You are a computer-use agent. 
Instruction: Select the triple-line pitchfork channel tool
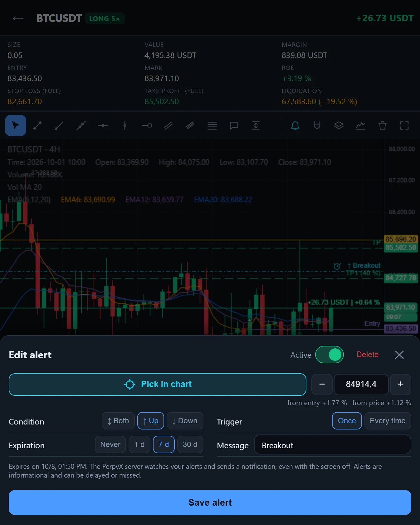click(190, 125)
